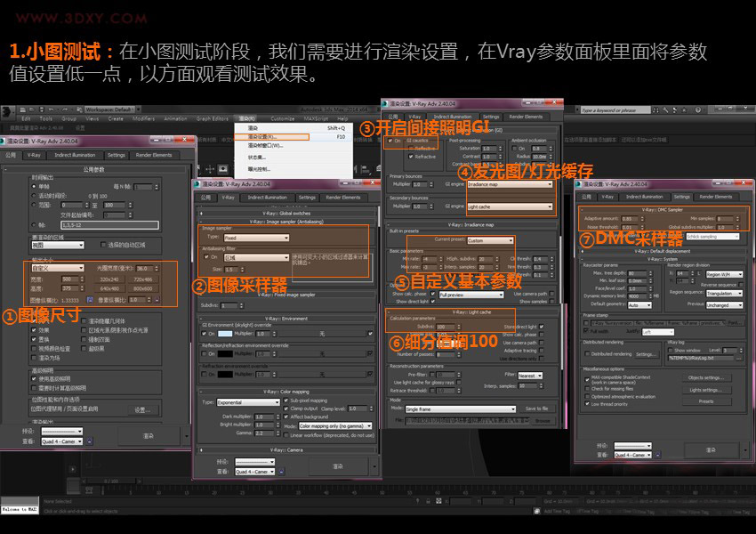Select the active time segment radio button
This screenshot has height=534, width=756.
coord(34,196)
